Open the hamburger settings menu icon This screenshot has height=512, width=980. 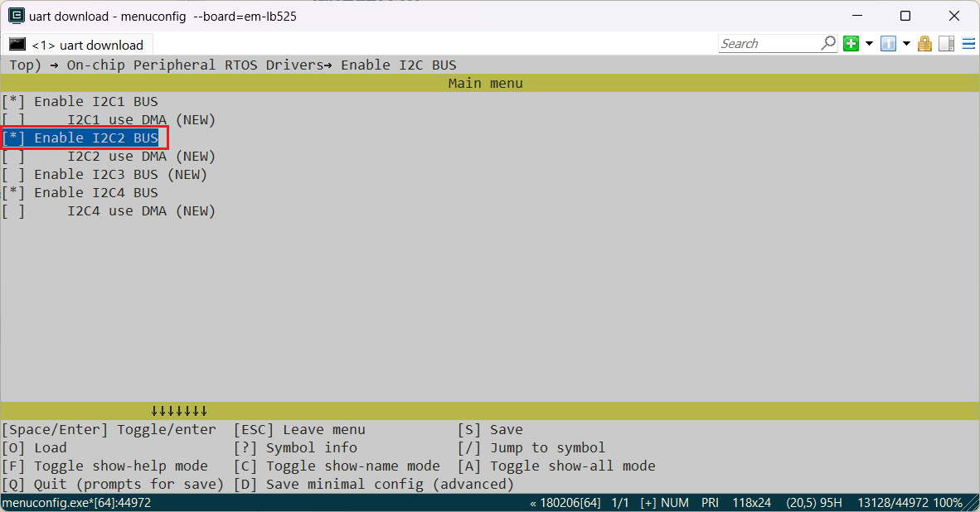click(x=968, y=44)
